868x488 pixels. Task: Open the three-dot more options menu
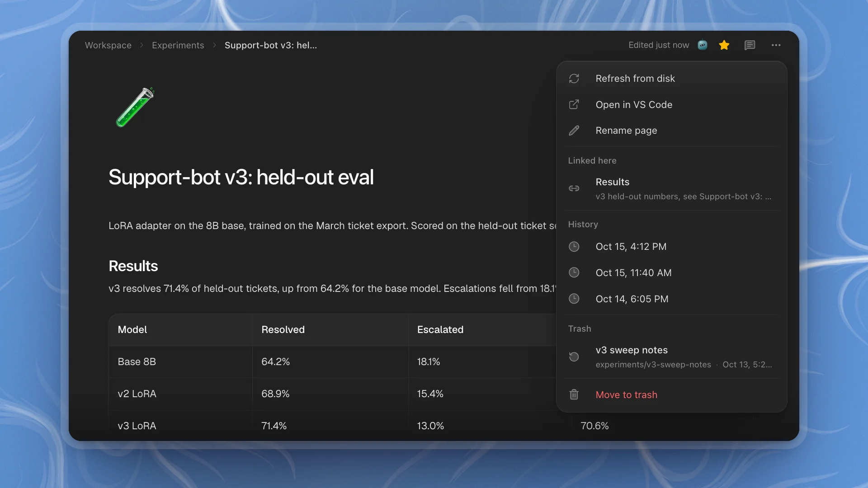[776, 45]
